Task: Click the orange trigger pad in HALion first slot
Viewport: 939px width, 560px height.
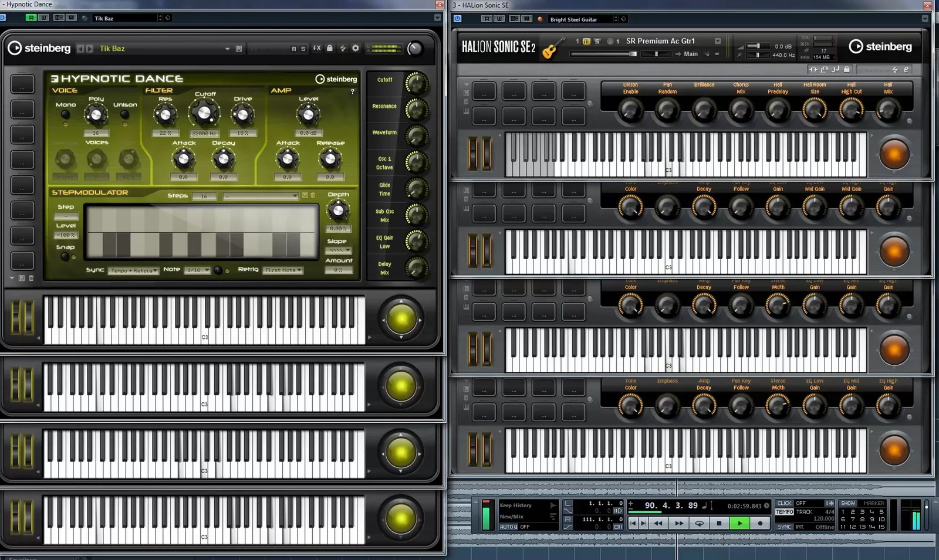Action: point(894,154)
